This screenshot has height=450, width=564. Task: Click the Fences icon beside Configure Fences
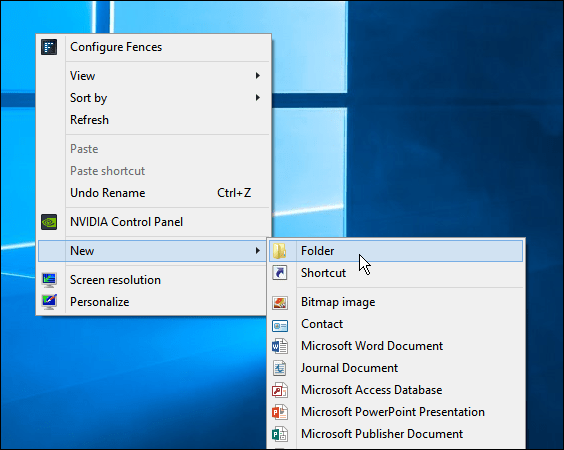[49, 47]
